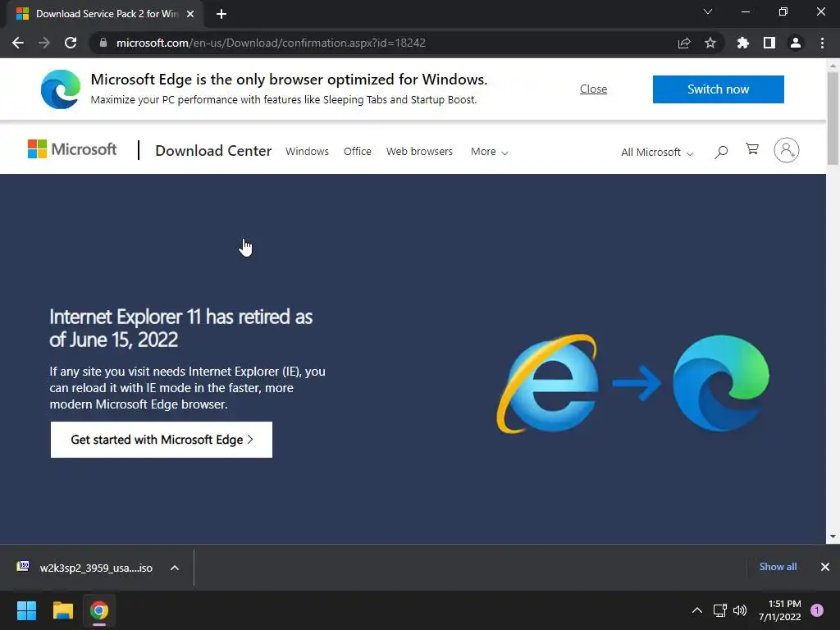Click the scrollbar down arrow
The height and width of the screenshot is (630, 840).
(833, 536)
